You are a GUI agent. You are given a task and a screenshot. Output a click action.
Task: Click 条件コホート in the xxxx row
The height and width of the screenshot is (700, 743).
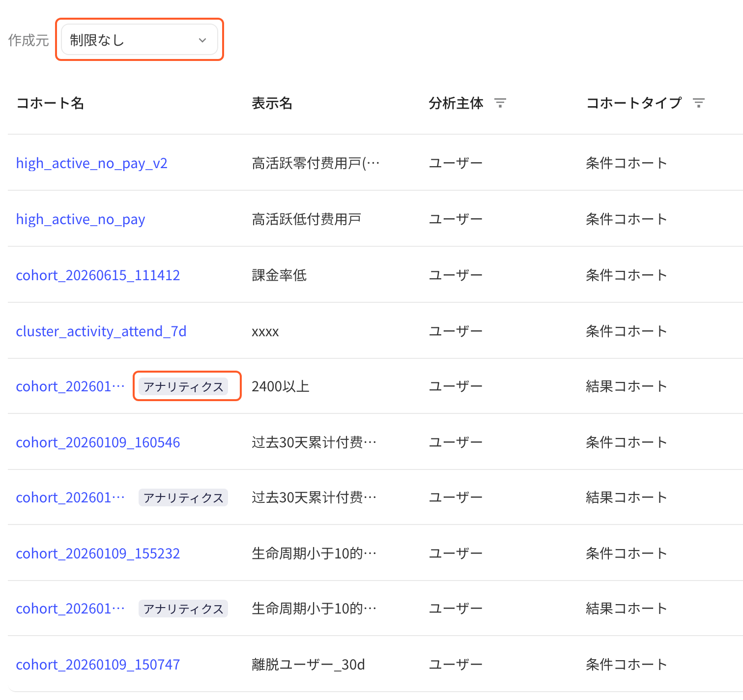(627, 331)
